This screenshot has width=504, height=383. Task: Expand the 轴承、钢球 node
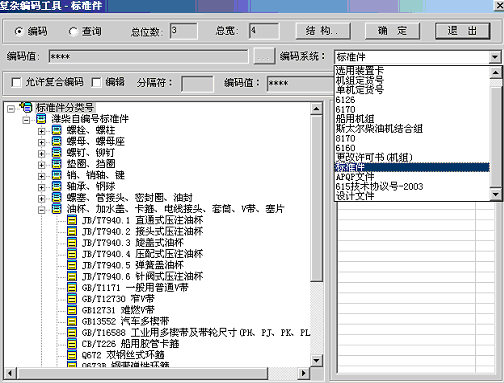coord(41,187)
